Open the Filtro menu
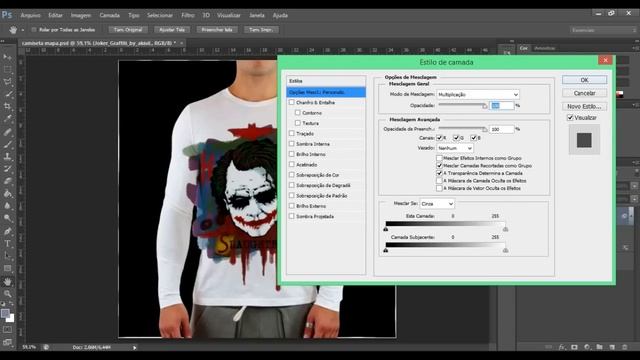The width and height of the screenshot is (640, 360). [188, 15]
